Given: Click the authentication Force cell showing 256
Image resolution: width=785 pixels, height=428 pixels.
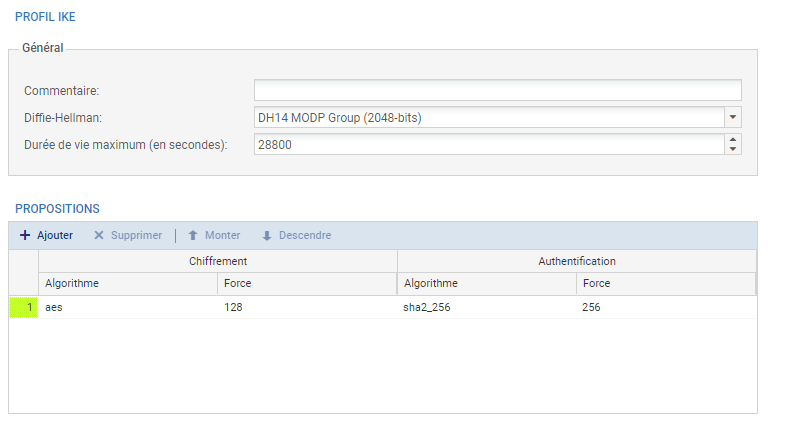Looking at the screenshot, I should [665, 308].
